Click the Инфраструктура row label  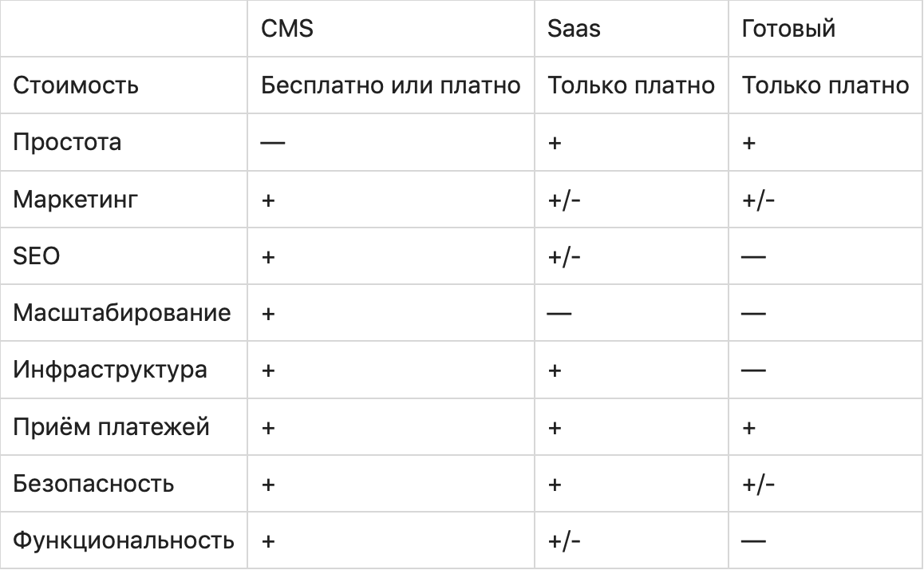pyautogui.click(x=110, y=370)
